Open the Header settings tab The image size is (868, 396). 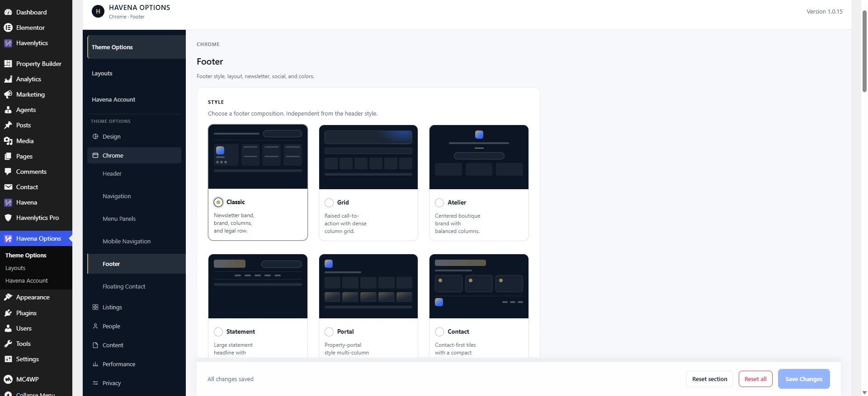tap(137, 173)
